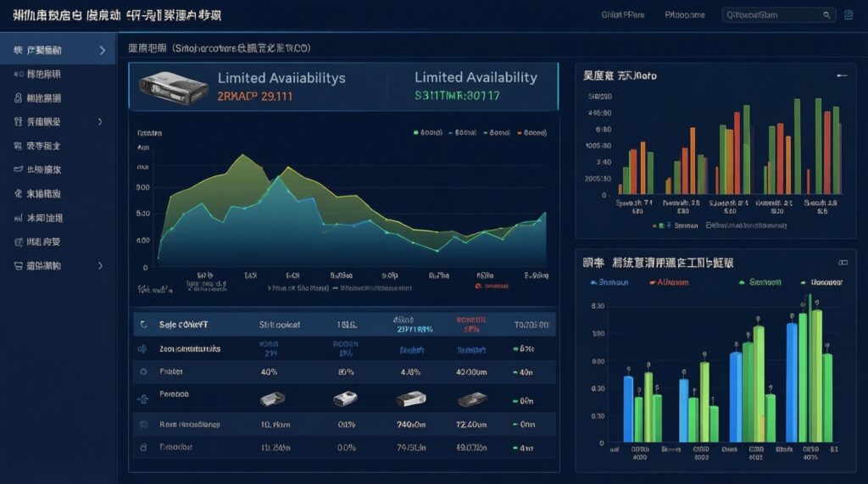Click the speaker icon in second table row
This screenshot has width=868, height=484.
point(142,348)
